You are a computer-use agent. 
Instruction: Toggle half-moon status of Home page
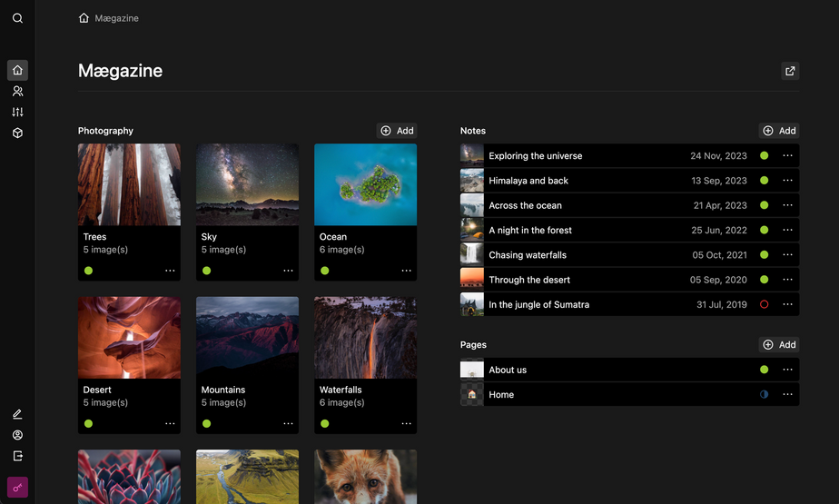[764, 395]
